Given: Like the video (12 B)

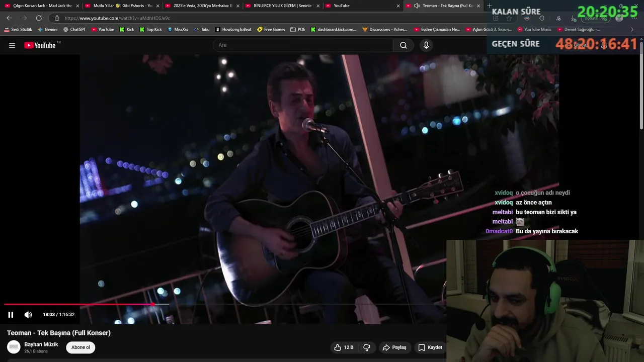Looking at the screenshot, I should (344, 347).
